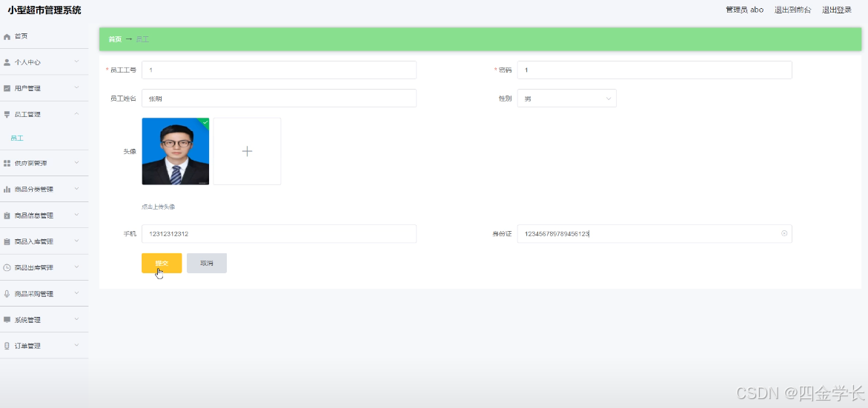868x408 pixels.
Task: Click the 手机 input field
Action: pyautogui.click(x=279, y=234)
